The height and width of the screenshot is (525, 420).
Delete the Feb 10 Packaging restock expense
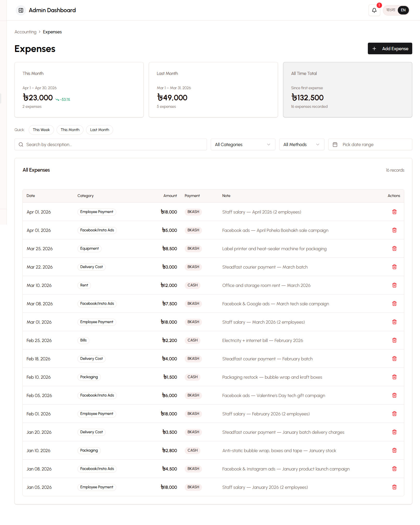394,377
